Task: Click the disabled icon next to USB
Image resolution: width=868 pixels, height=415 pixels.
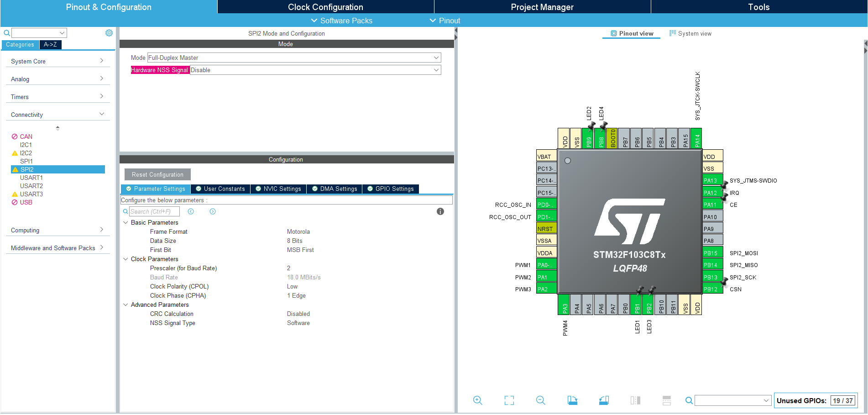Action: point(15,202)
